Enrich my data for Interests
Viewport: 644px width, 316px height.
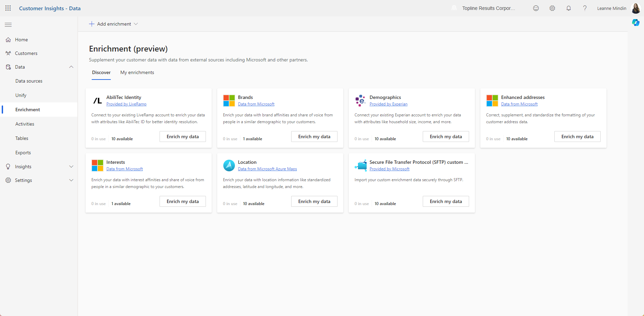click(x=183, y=201)
